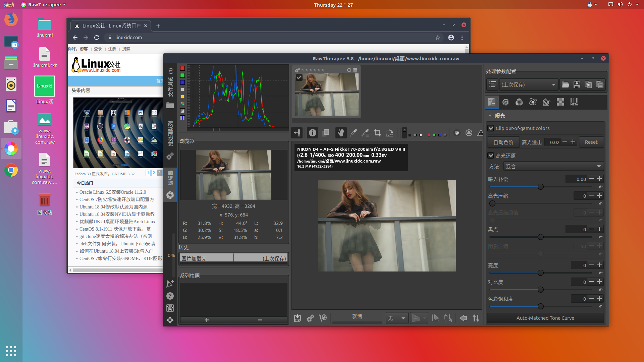This screenshot has width=644, height=362.
Task: Collapse the 曝光 section
Action: pyautogui.click(x=490, y=116)
